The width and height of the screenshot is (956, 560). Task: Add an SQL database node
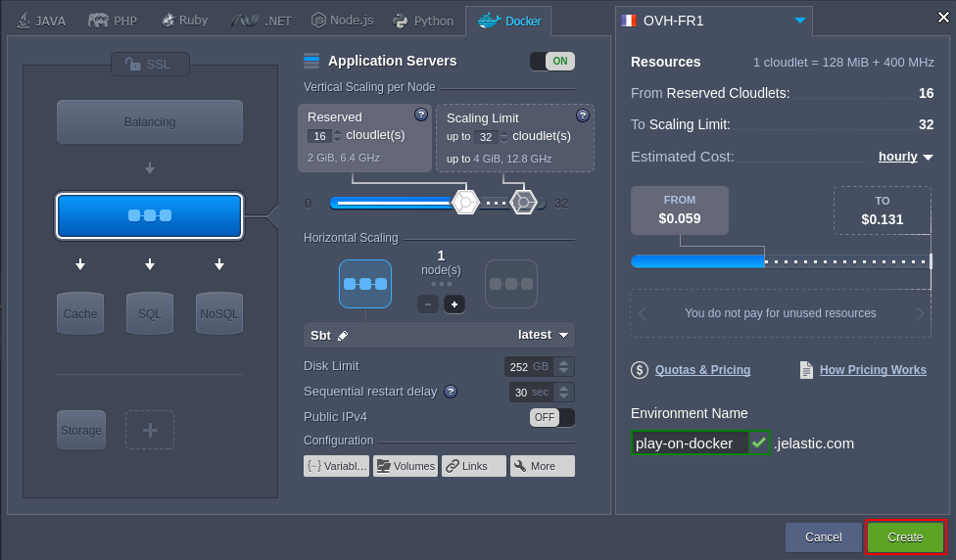[x=149, y=313]
